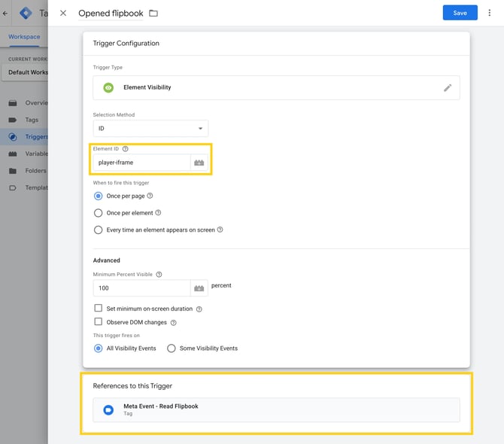The width and height of the screenshot is (504, 444).
Task: Open the Meta Event - Read Flipbook tag reference
Action: (x=276, y=409)
